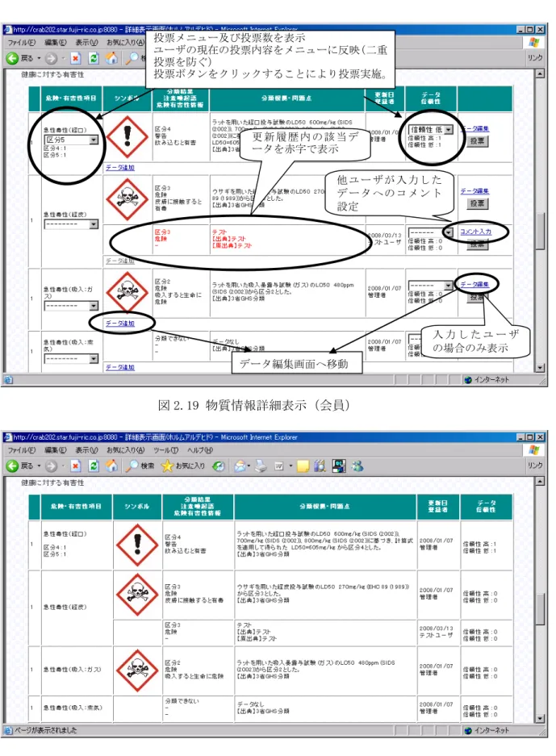Click データ追加 link below 吸入:蒸気 row

120,367
